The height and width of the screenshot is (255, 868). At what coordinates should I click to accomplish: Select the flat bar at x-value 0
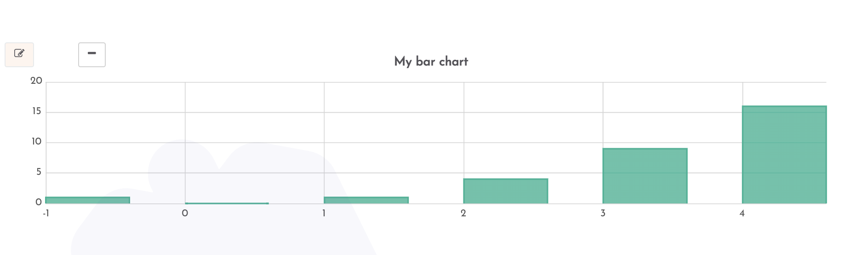click(227, 203)
